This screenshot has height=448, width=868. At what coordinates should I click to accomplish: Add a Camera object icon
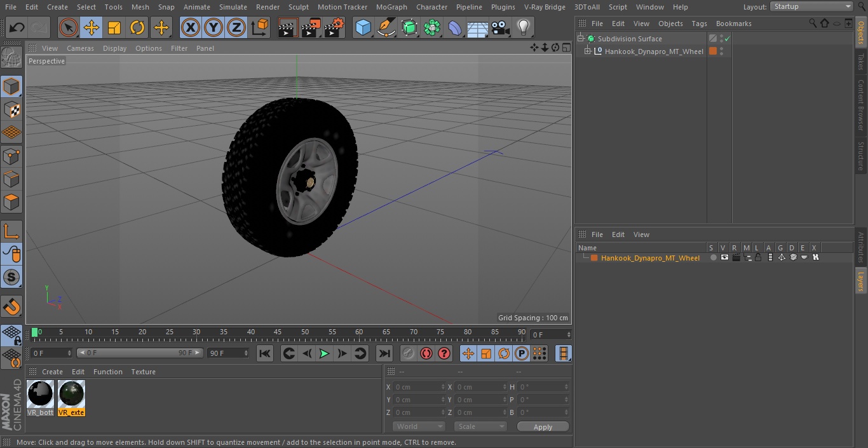[x=501, y=27]
